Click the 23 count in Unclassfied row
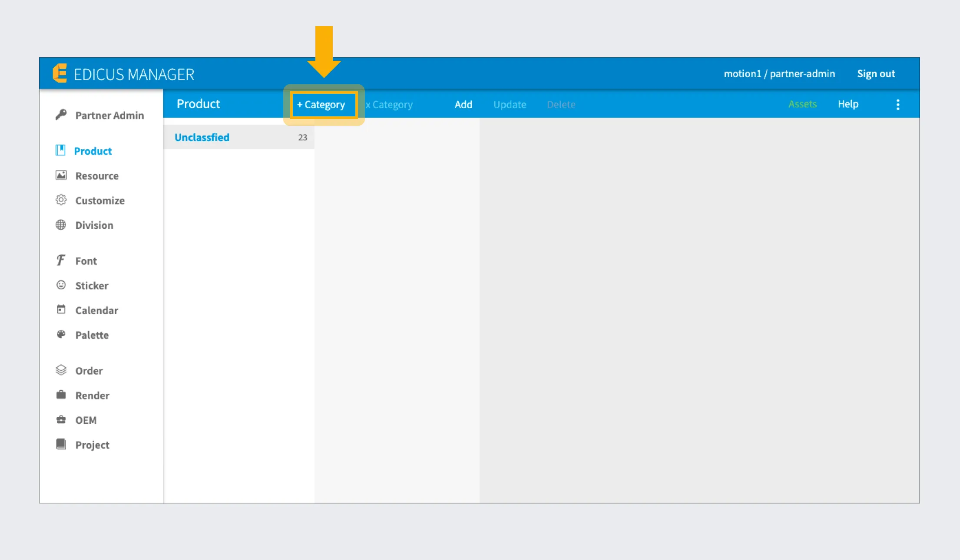 click(x=303, y=138)
